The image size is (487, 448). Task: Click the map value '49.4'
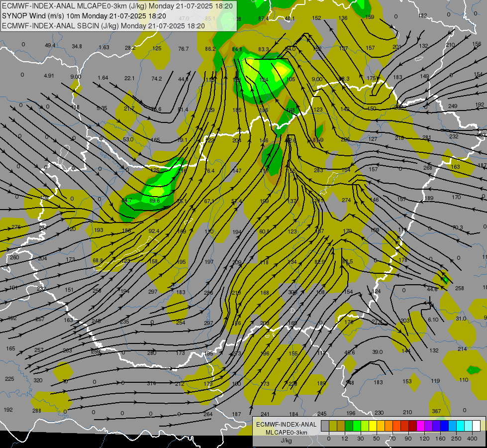pyautogui.click(x=50, y=45)
